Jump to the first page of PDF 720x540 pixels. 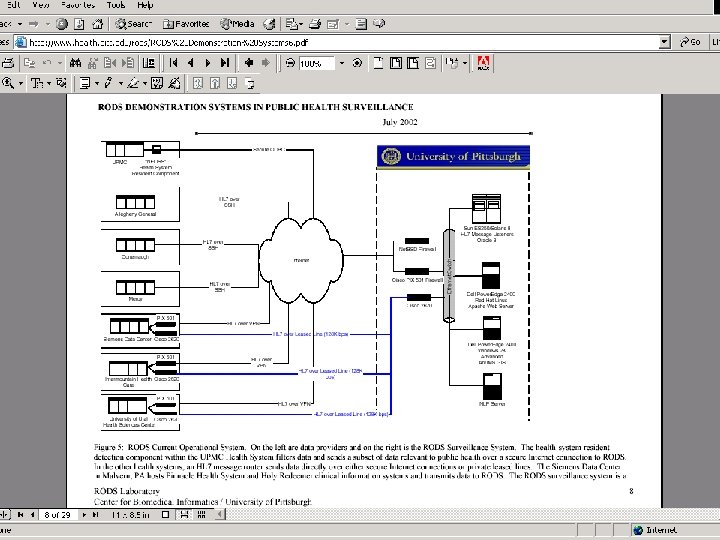coord(173,63)
